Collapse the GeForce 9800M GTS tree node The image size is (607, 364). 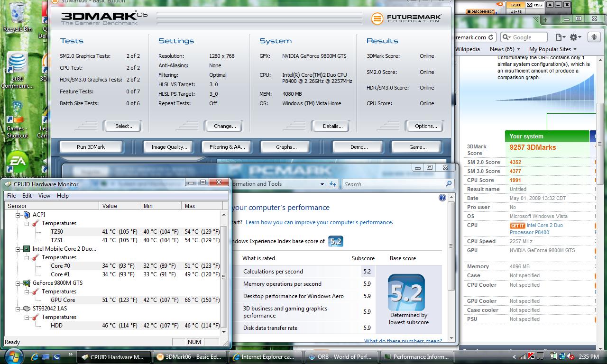coord(18,283)
